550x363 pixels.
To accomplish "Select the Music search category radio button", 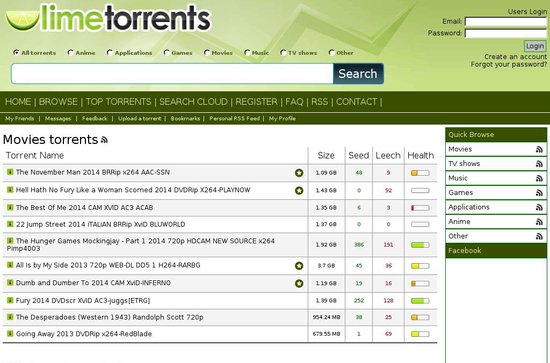I will coord(247,53).
